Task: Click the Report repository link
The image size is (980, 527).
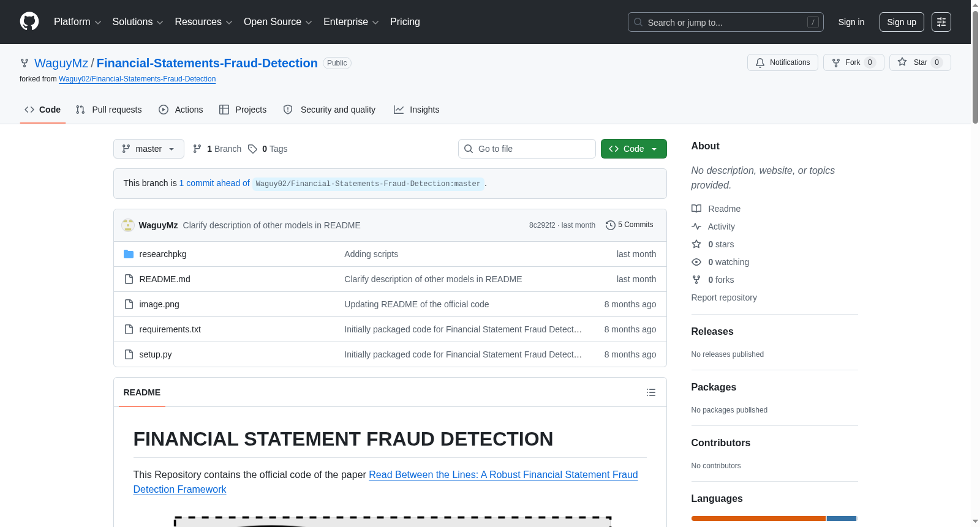Action: coord(724,297)
